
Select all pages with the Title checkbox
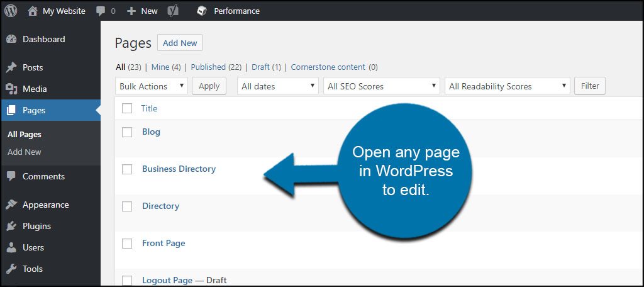pyautogui.click(x=127, y=108)
